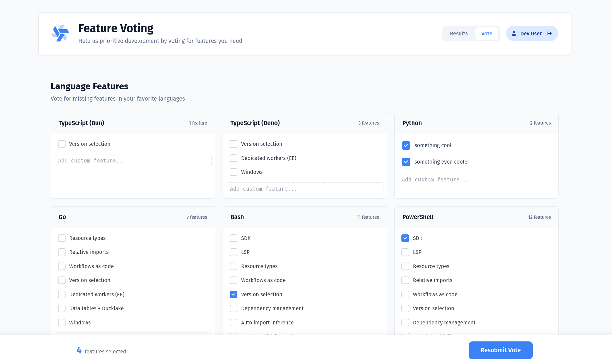This screenshot has width=612, height=364.
Task: Focus Python's Add custom feature field
Action: click(476, 180)
